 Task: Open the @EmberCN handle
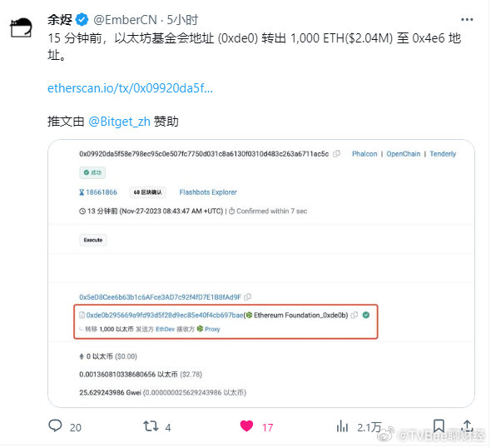125,20
